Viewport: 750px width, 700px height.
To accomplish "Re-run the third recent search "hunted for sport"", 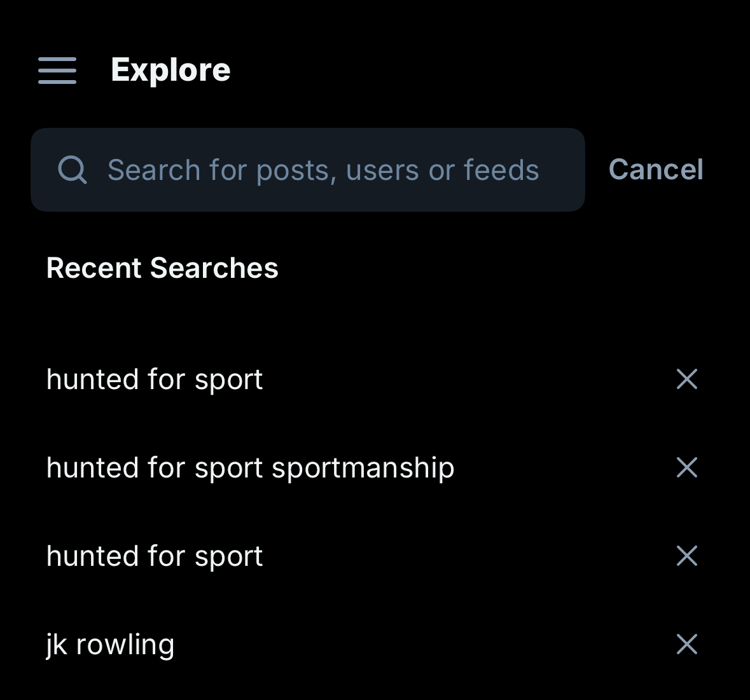I will pyautogui.click(x=155, y=556).
